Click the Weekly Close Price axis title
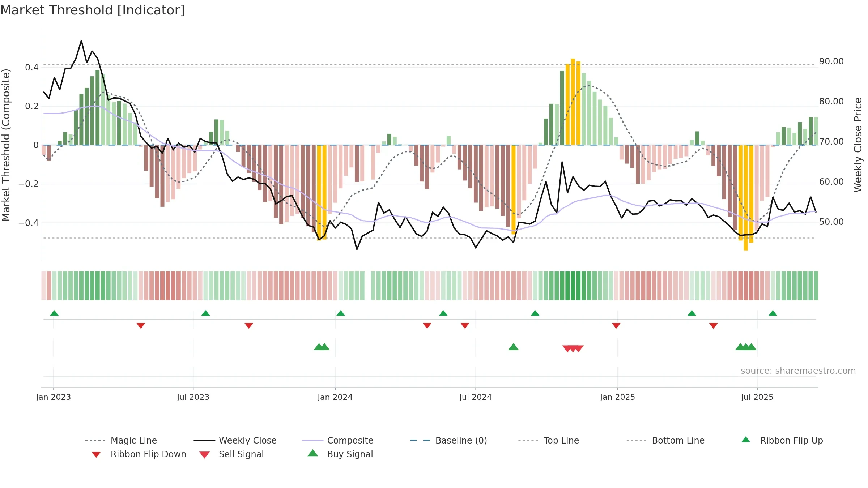The height and width of the screenshot is (488, 868). coord(858,145)
